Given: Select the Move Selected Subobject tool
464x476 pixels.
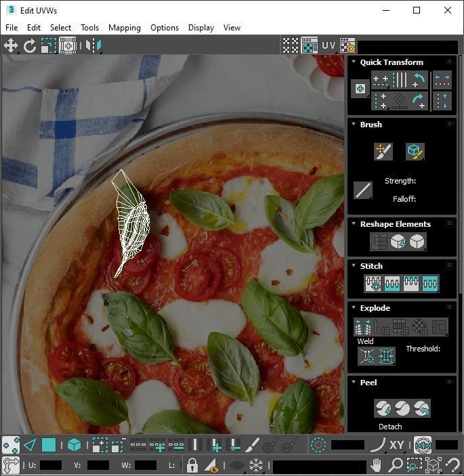Looking at the screenshot, I should click(11, 46).
